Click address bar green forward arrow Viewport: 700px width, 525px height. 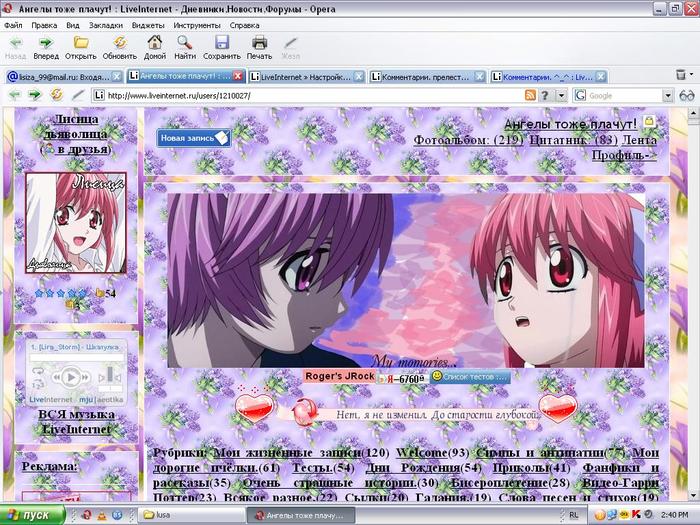[34, 95]
